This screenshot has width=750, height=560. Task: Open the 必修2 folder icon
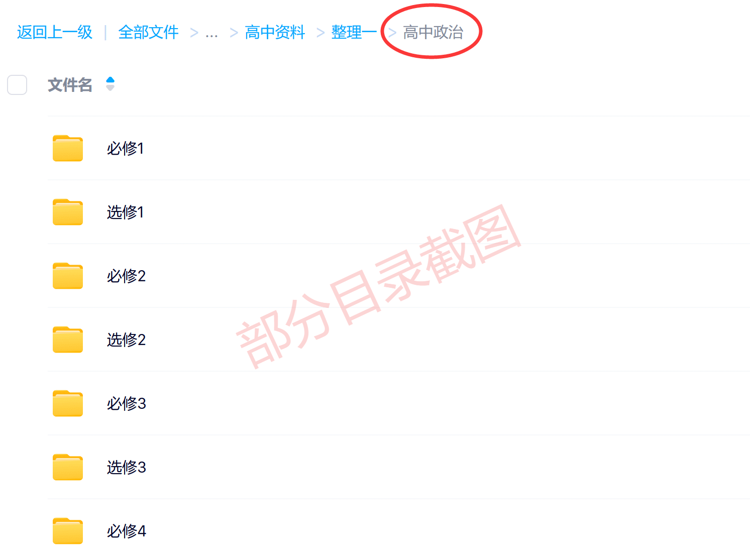click(x=68, y=276)
